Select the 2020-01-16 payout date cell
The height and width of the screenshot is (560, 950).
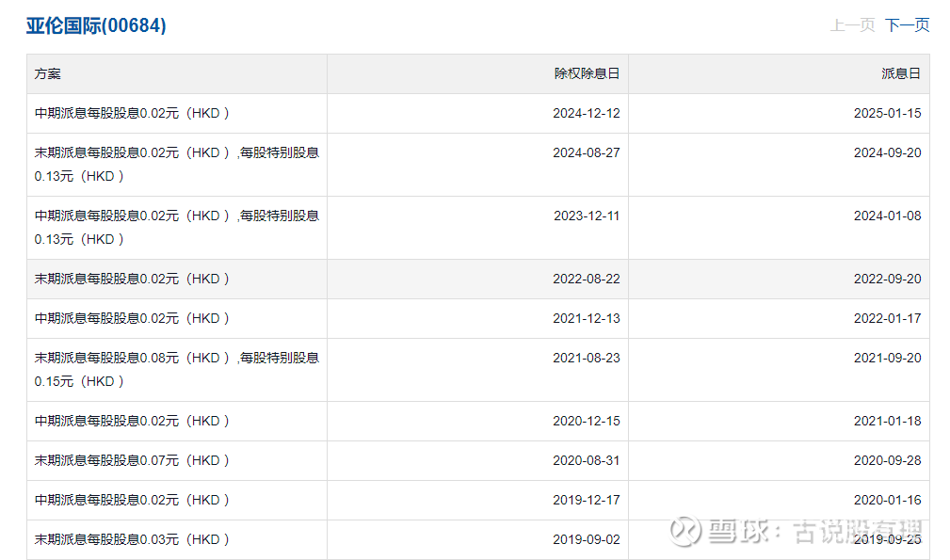tap(887, 500)
